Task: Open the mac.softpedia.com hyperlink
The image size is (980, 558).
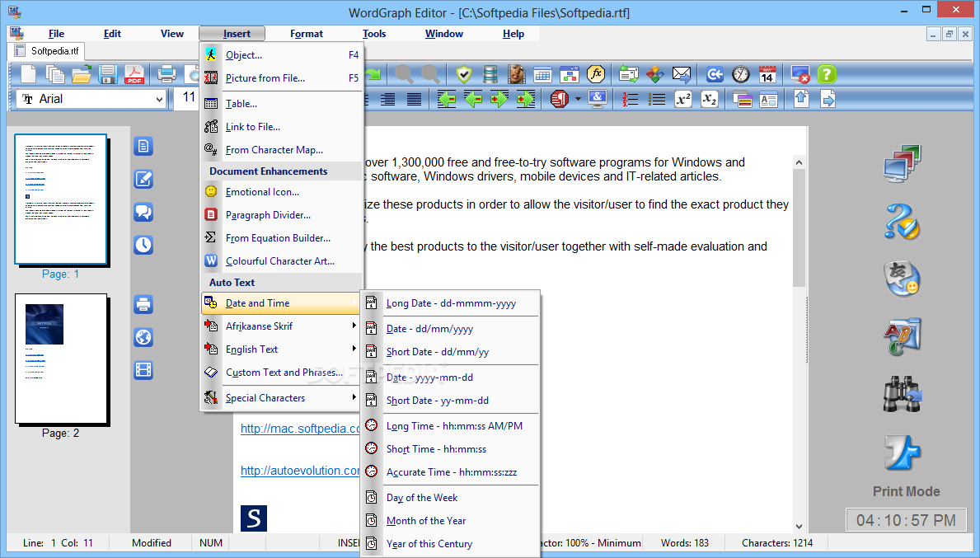Action: point(300,429)
